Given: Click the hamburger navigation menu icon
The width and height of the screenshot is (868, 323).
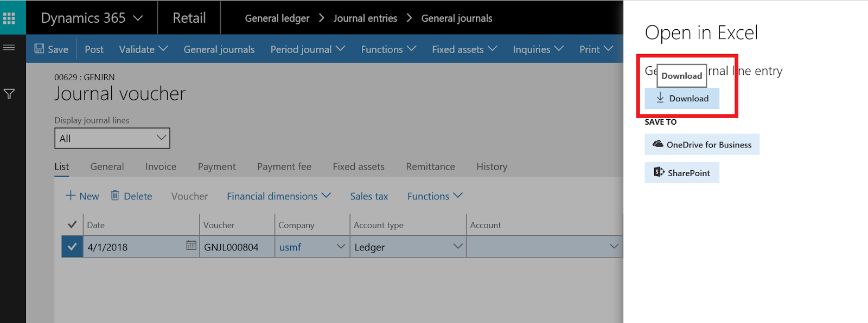Looking at the screenshot, I should 9,48.
